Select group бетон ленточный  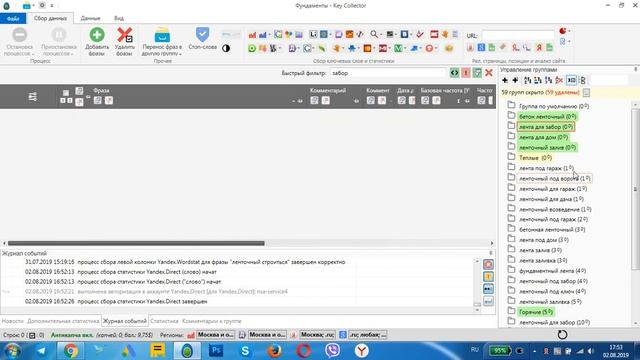tap(547, 117)
